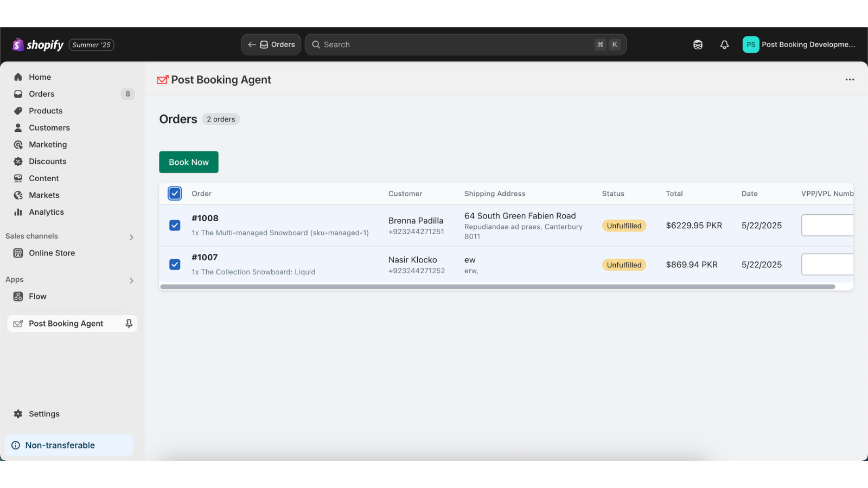Image resolution: width=868 pixels, height=488 pixels.
Task: Click the Orders inbox icon in sidebar
Action: click(x=18, y=94)
